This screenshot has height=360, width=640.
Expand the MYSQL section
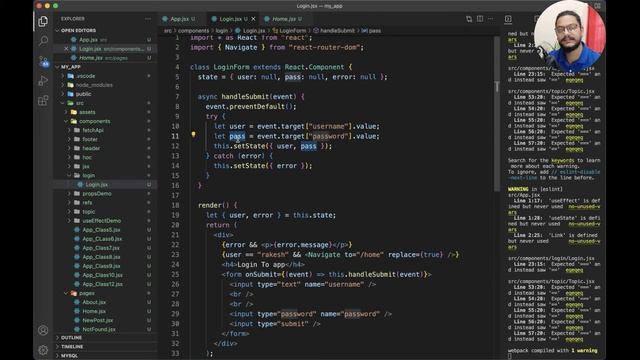(x=69, y=356)
